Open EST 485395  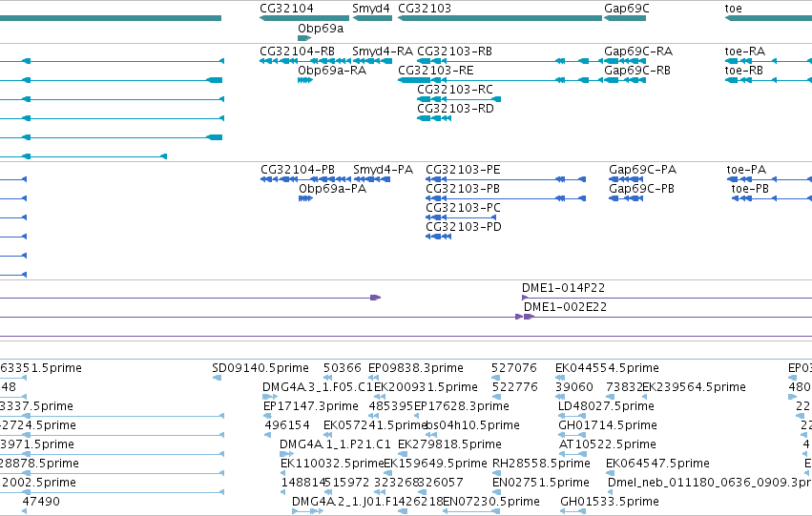[391, 406]
